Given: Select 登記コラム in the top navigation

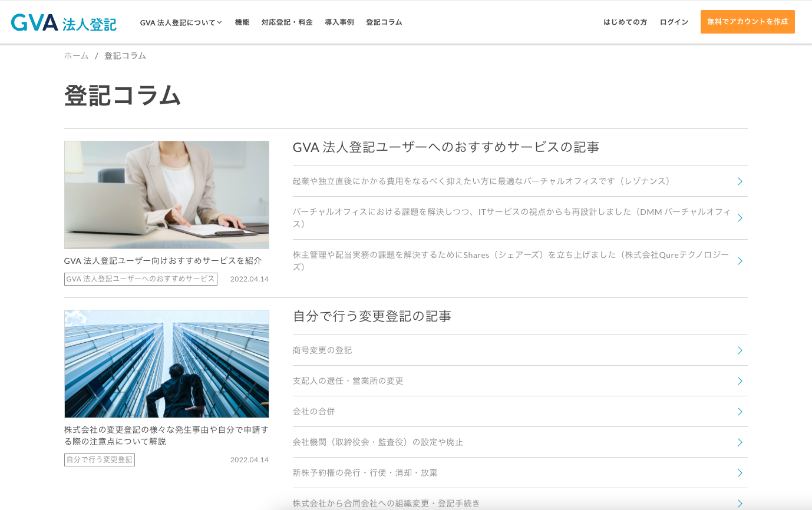Looking at the screenshot, I should point(384,22).
